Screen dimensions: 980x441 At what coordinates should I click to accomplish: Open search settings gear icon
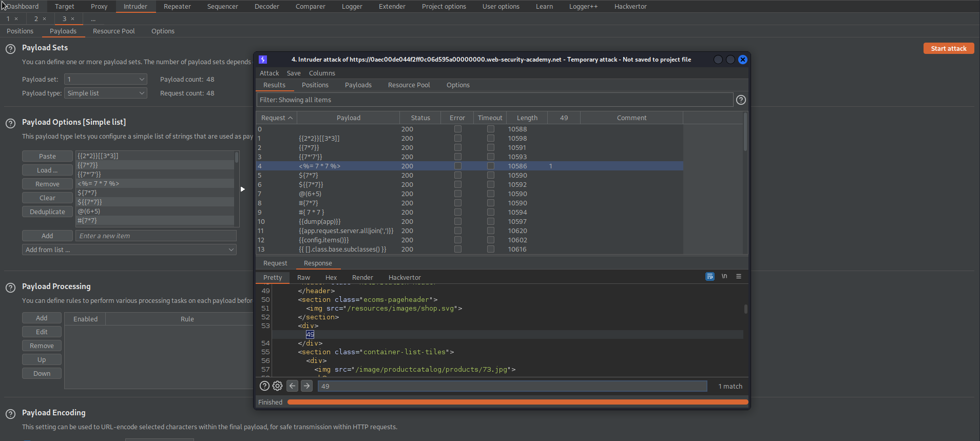pos(278,386)
